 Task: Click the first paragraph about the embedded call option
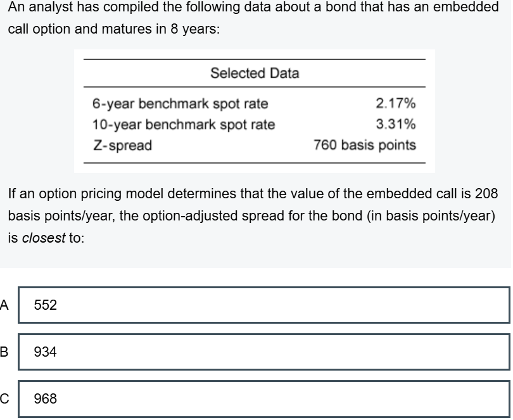[253, 19]
